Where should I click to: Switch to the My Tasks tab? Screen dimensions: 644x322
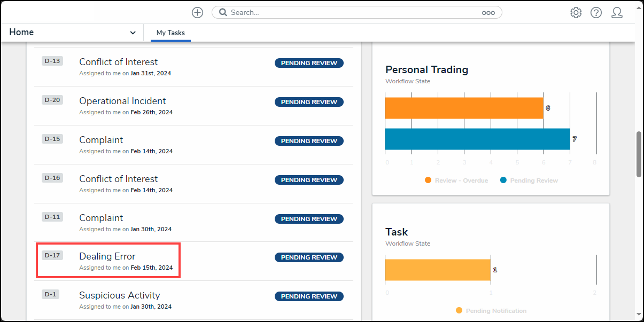pos(170,33)
